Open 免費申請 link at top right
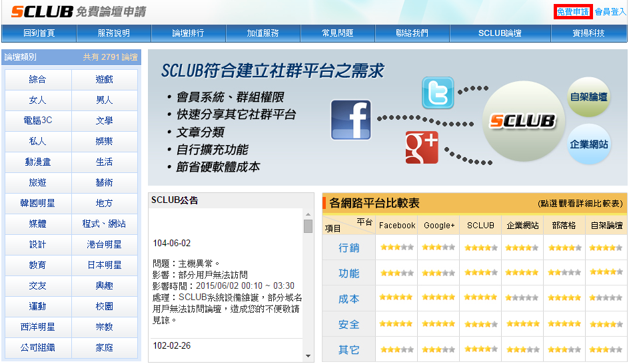Screen dimensions: 629x364 point(573,11)
